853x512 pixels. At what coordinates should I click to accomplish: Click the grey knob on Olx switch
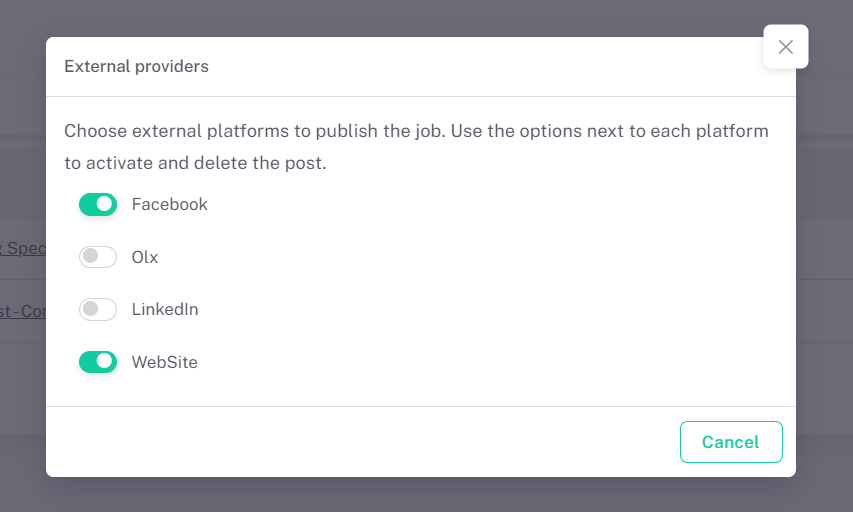click(x=91, y=257)
